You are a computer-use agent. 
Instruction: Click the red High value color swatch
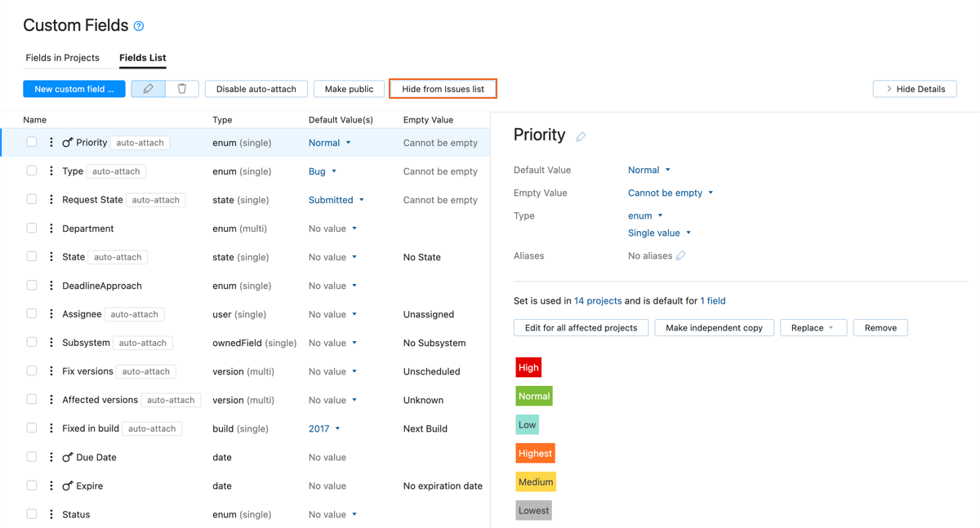tap(528, 367)
